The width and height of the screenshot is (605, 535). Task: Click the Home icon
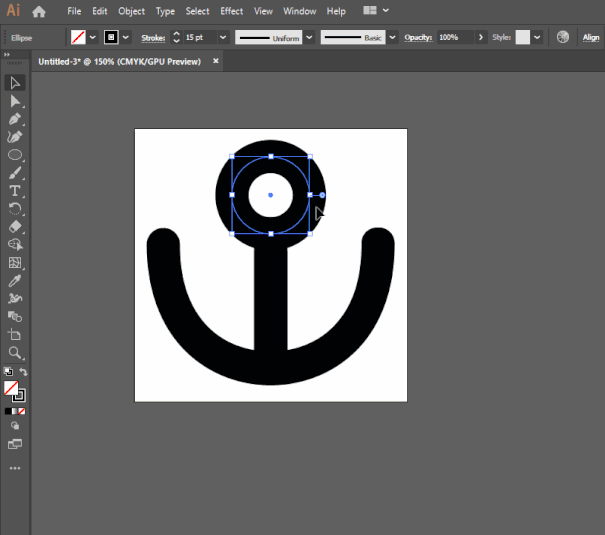(x=39, y=11)
